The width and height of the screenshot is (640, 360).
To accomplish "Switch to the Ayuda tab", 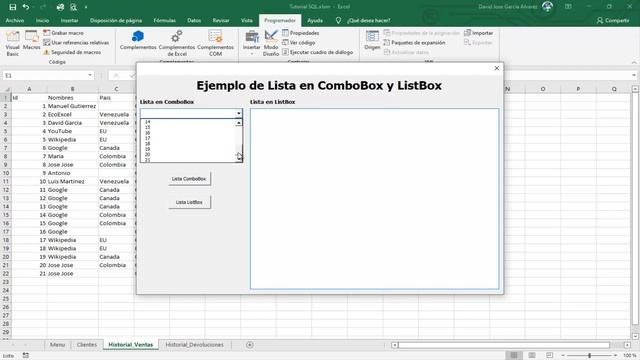I will pyautogui.click(x=315, y=20).
